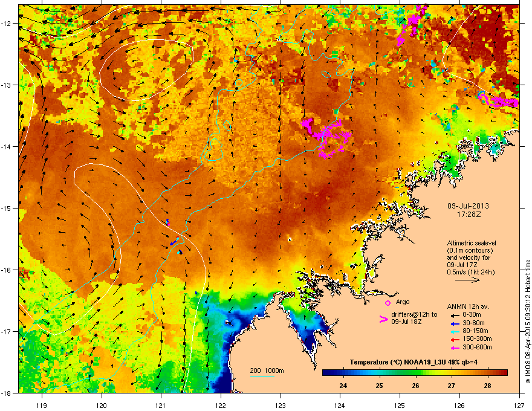This screenshot has height=411, width=532.
Task: Click the colorbar tick label '24'
Action: click(343, 386)
